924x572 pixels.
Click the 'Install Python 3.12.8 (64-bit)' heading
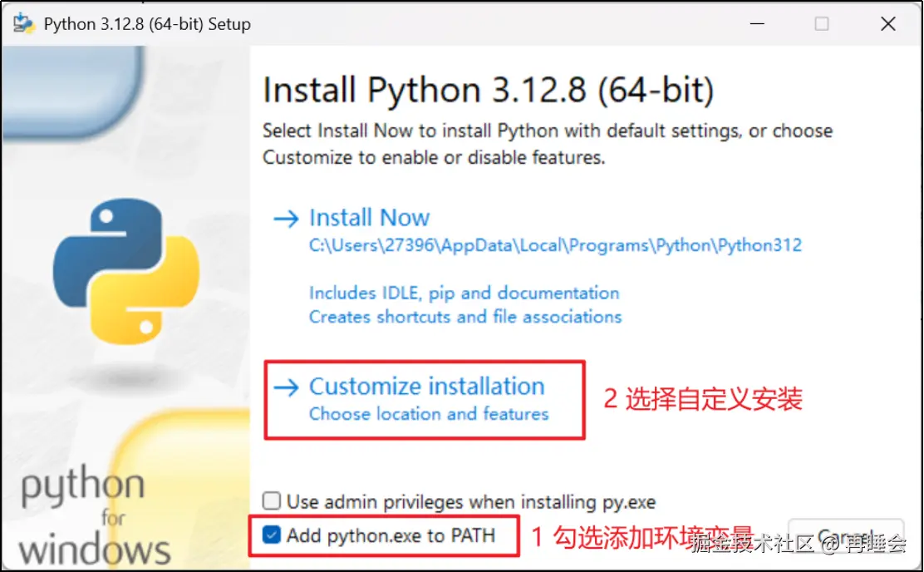tap(489, 91)
